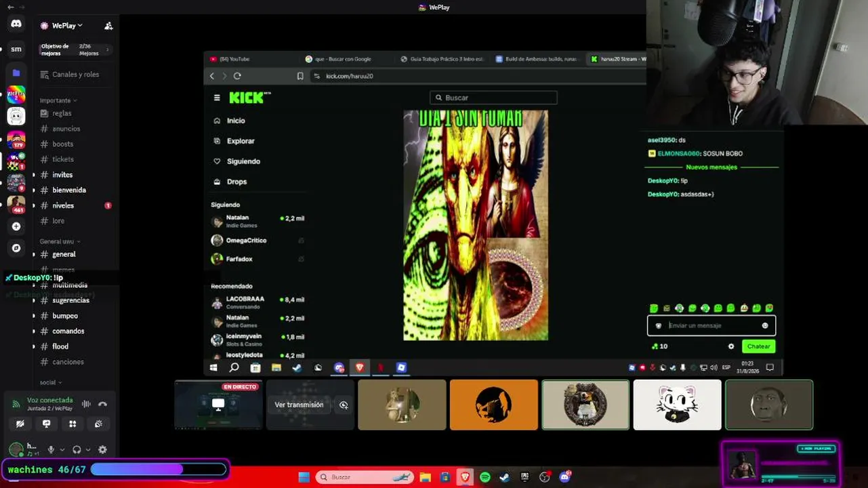868x488 pixels.
Task: Open the "sm" server icon
Action: pyautogui.click(x=16, y=49)
